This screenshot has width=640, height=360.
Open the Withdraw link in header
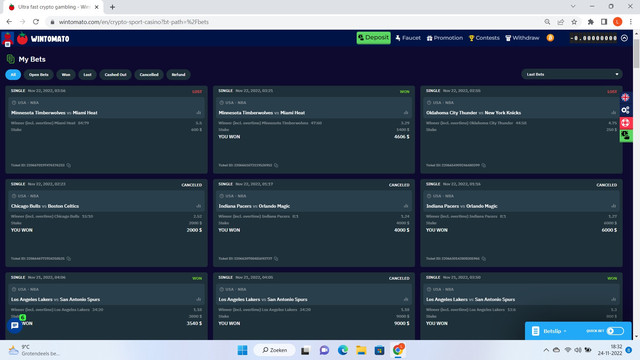tap(522, 38)
